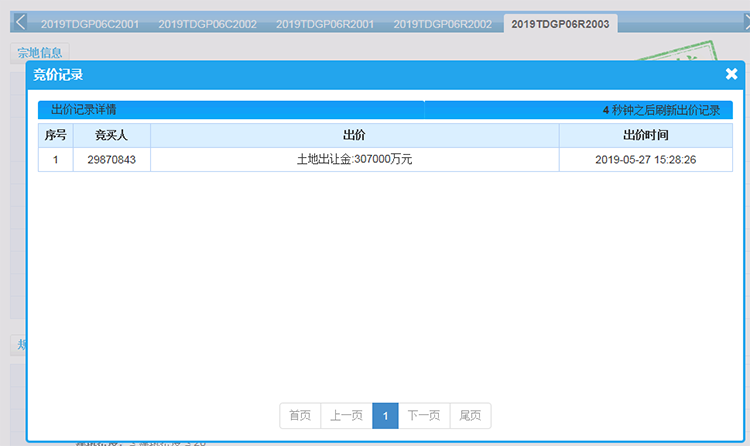The height and width of the screenshot is (446, 750).
Task: Click the 序号 column header
Action: [x=55, y=135]
